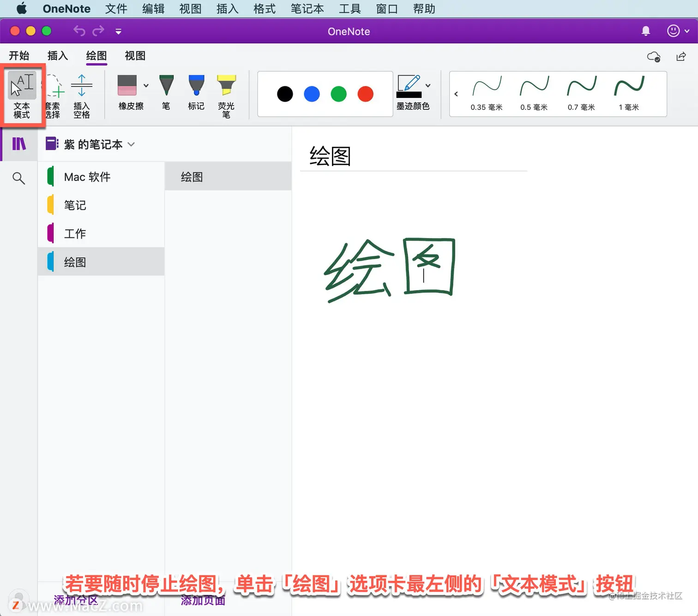This screenshot has width=698, height=616.
Task: Select the Pen (笔) tool
Action: click(166, 92)
